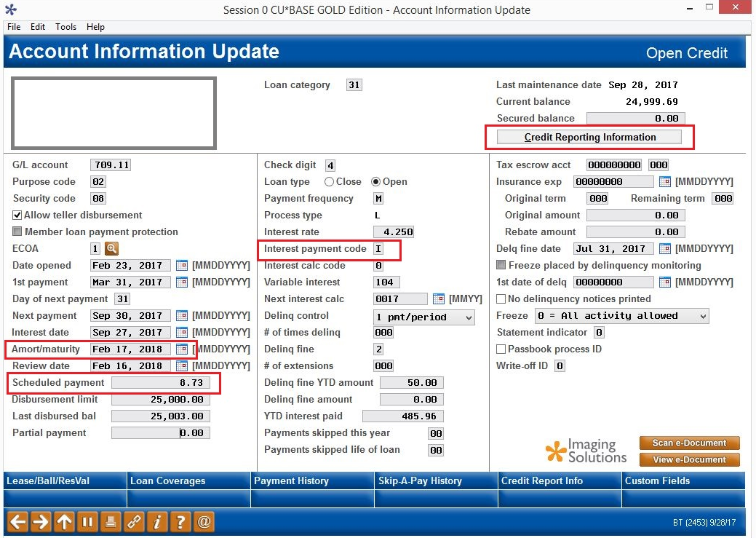Click the up arrow icon in bottom toolbar

click(64, 521)
